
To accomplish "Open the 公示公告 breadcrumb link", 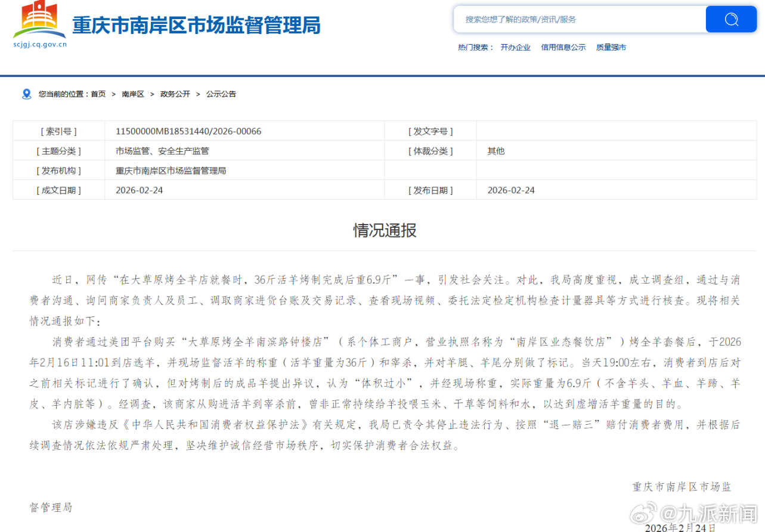I will point(220,94).
